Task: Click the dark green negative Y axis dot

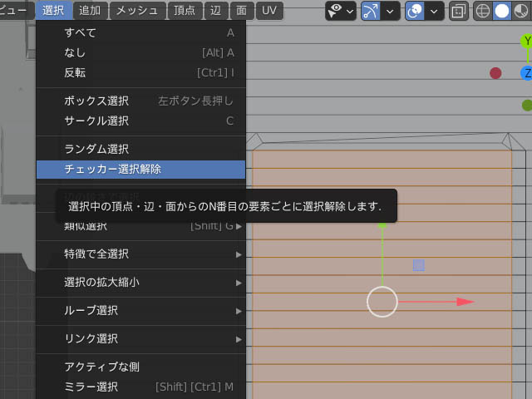Action: click(527, 106)
